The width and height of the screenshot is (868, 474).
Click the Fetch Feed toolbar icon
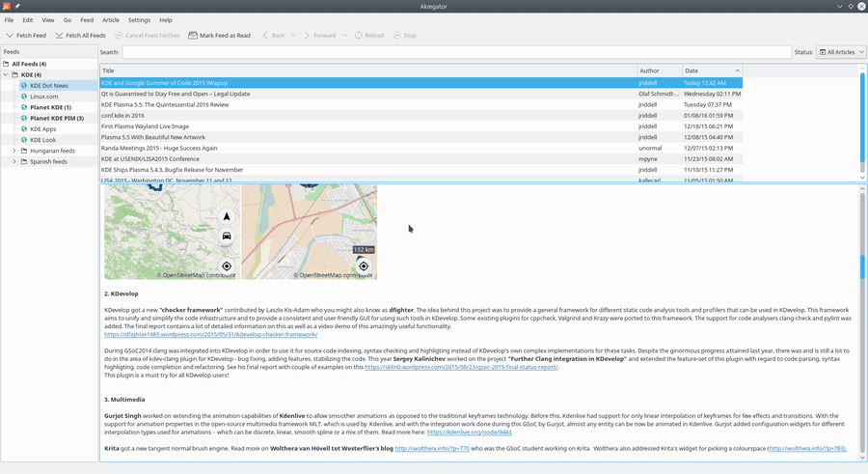click(10, 36)
